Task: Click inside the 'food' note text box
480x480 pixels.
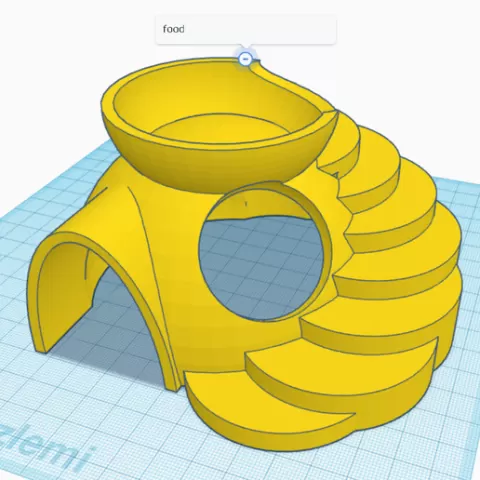Action: (246, 29)
